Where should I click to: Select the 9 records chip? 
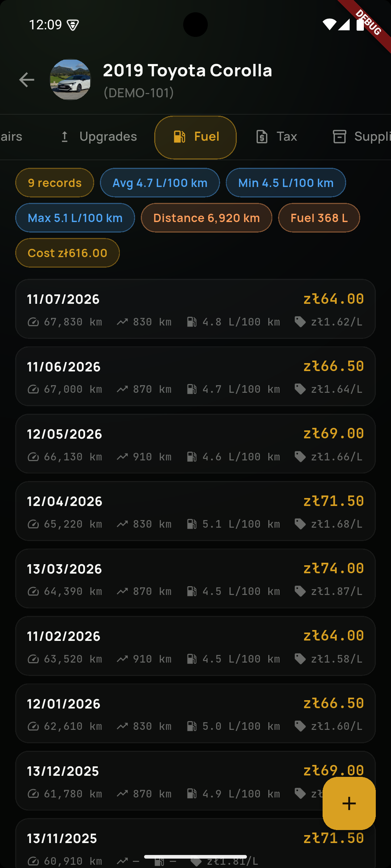pos(55,183)
